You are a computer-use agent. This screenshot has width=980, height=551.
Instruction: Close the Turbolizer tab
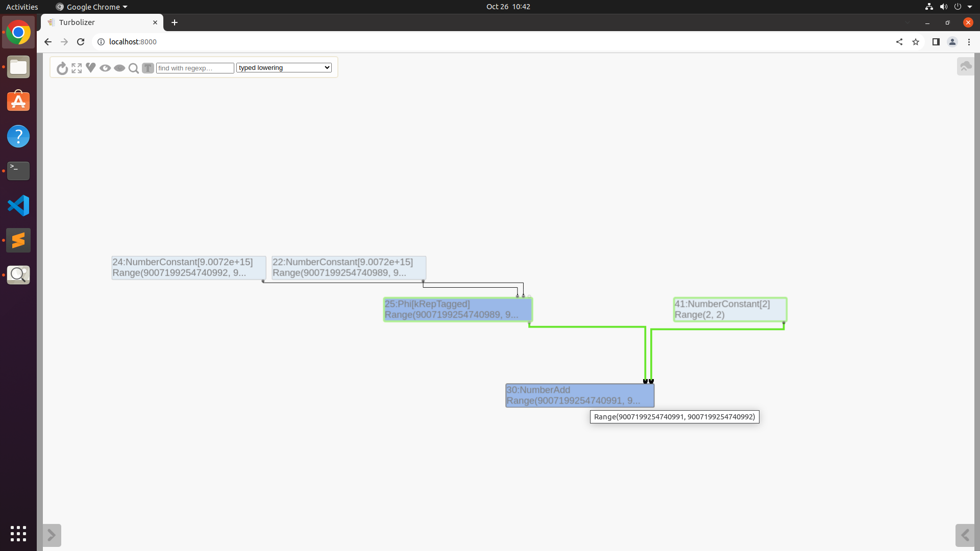click(155, 22)
